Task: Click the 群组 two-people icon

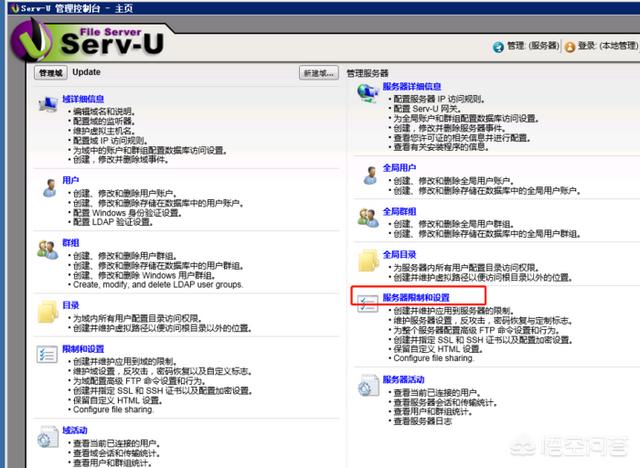Action: coord(48,250)
